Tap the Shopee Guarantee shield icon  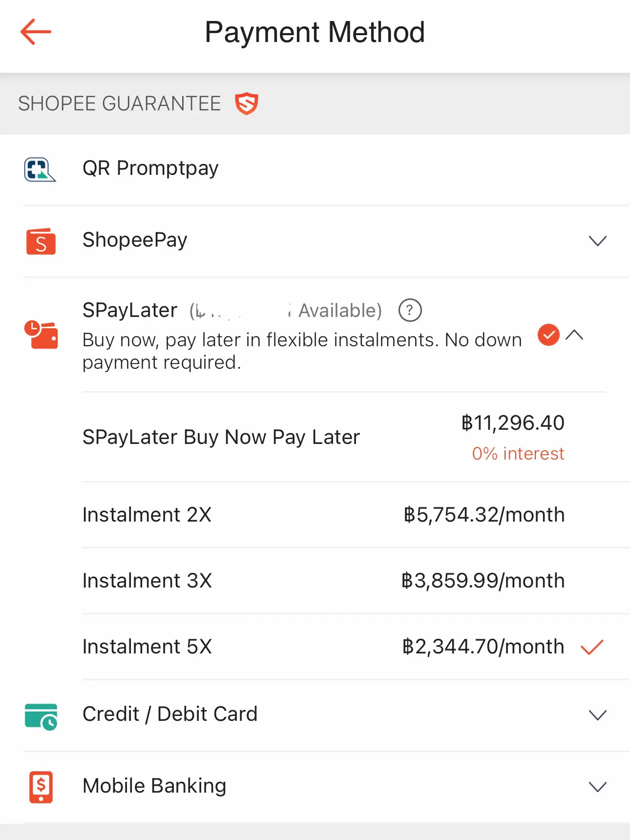point(247,104)
